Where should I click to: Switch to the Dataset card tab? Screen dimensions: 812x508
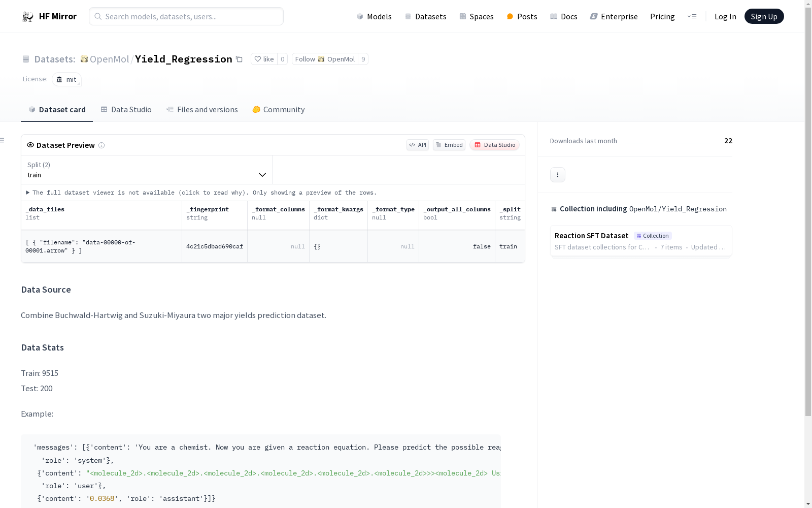coord(57,110)
